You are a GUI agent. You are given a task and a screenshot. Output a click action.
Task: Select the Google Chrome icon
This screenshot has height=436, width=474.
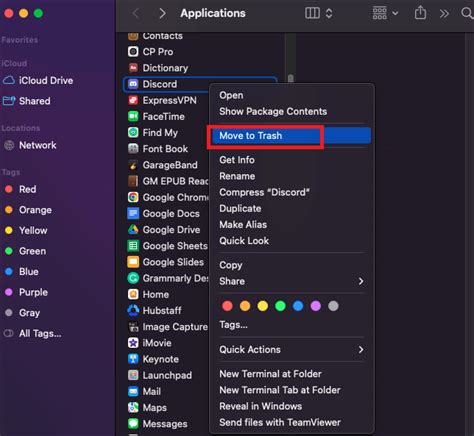pyautogui.click(x=133, y=197)
